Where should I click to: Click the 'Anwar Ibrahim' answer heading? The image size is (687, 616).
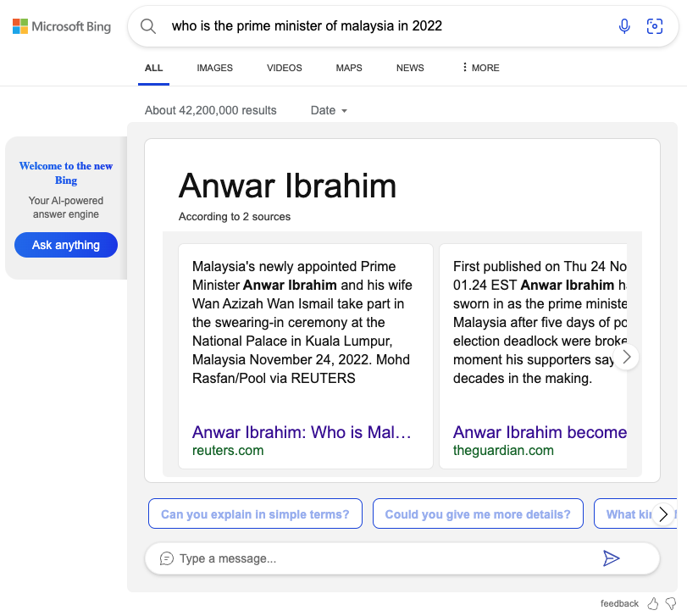click(x=287, y=186)
